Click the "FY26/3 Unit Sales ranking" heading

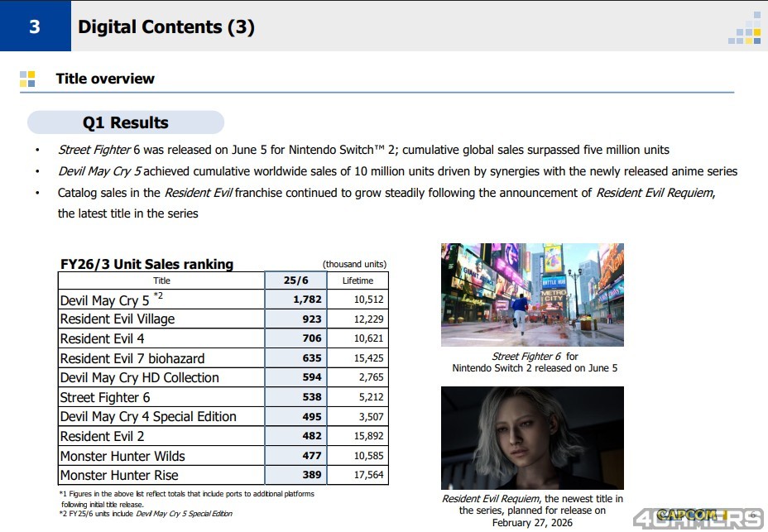coord(146,264)
